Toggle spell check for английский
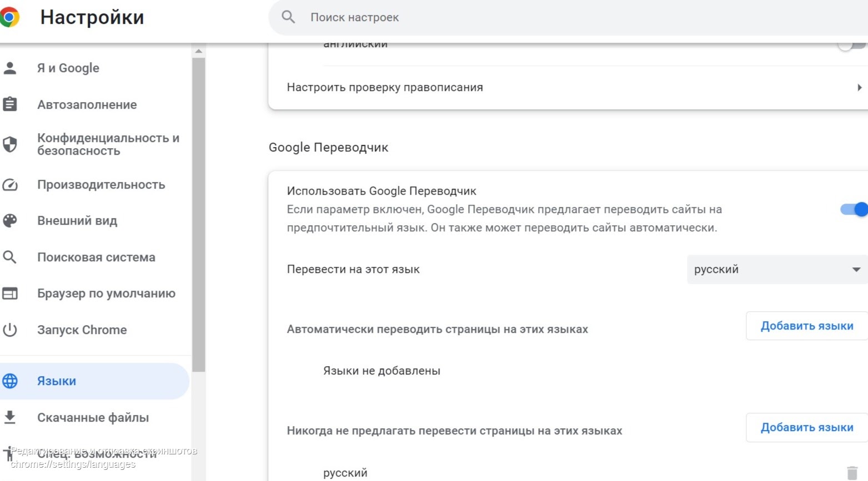 853,45
